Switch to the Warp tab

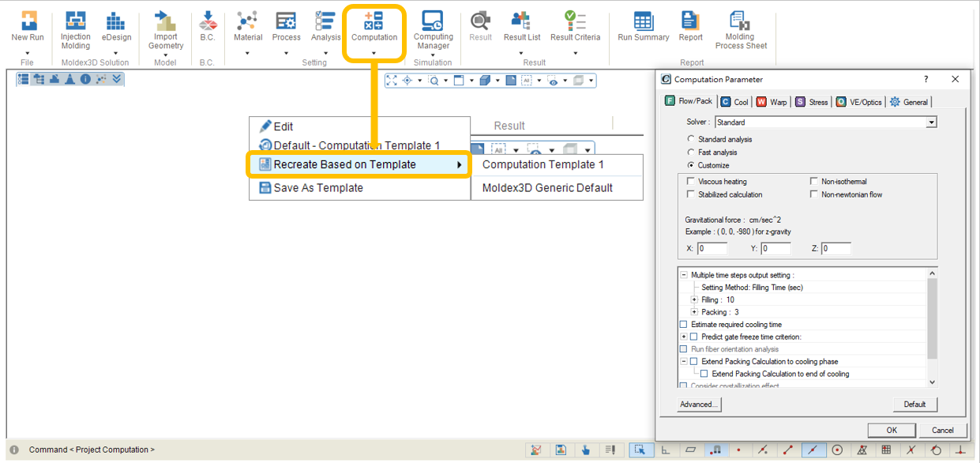point(772,102)
